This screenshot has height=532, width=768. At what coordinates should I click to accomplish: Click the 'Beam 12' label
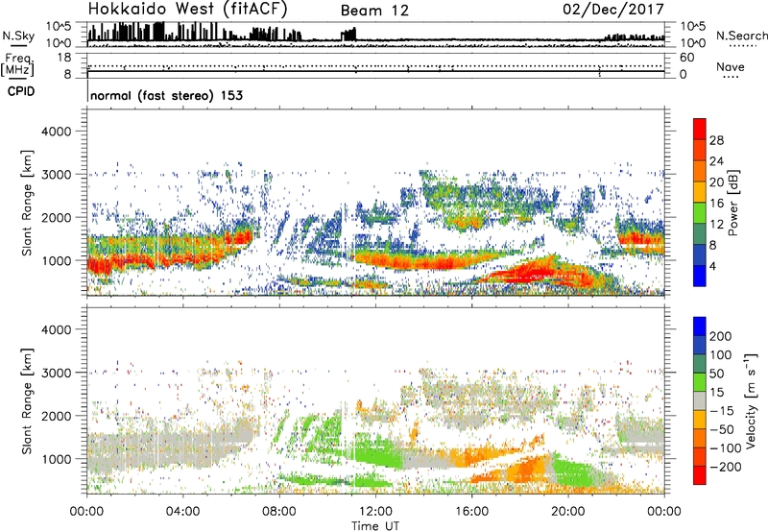point(374,11)
